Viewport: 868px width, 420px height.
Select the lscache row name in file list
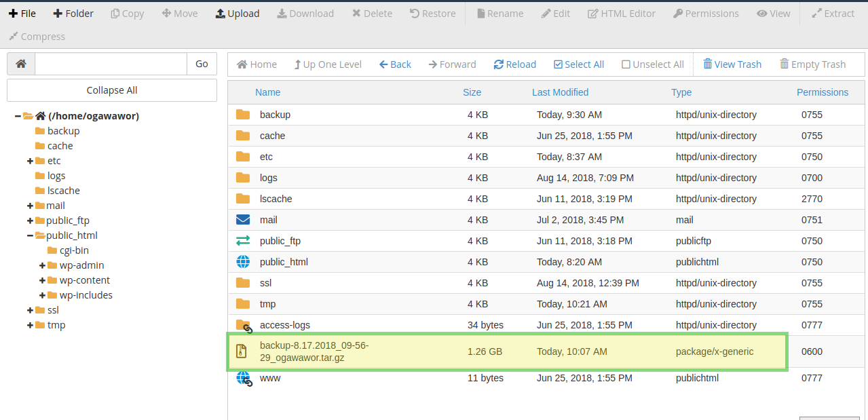(x=276, y=199)
